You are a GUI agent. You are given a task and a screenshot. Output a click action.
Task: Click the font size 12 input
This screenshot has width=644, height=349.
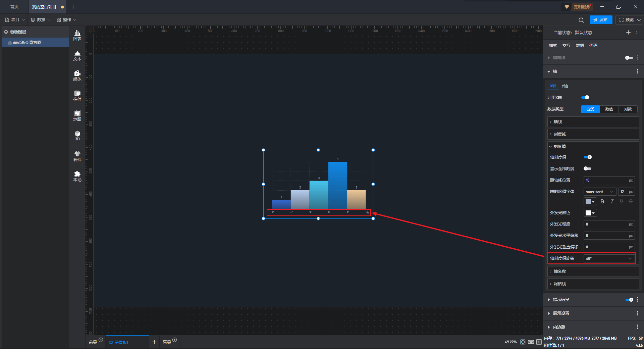[x=626, y=192]
